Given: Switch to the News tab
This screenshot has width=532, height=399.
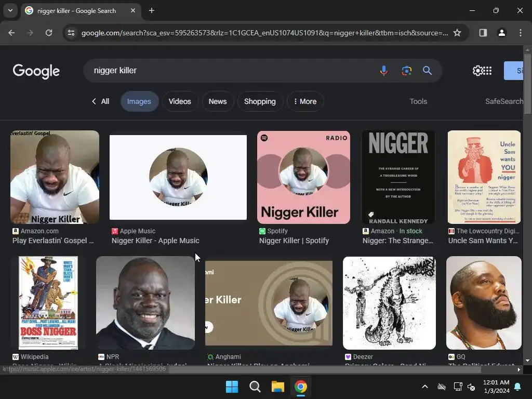Looking at the screenshot, I should pyautogui.click(x=218, y=101).
